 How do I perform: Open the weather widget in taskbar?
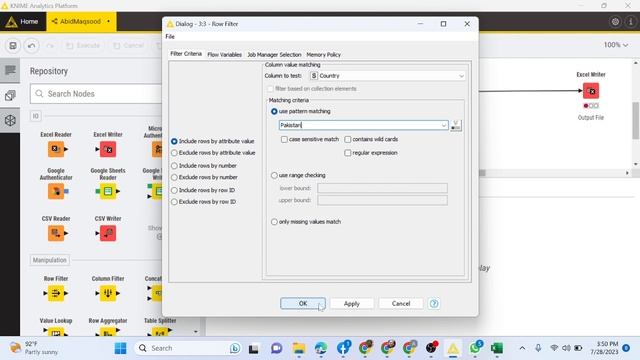pyautogui.click(x=34, y=348)
